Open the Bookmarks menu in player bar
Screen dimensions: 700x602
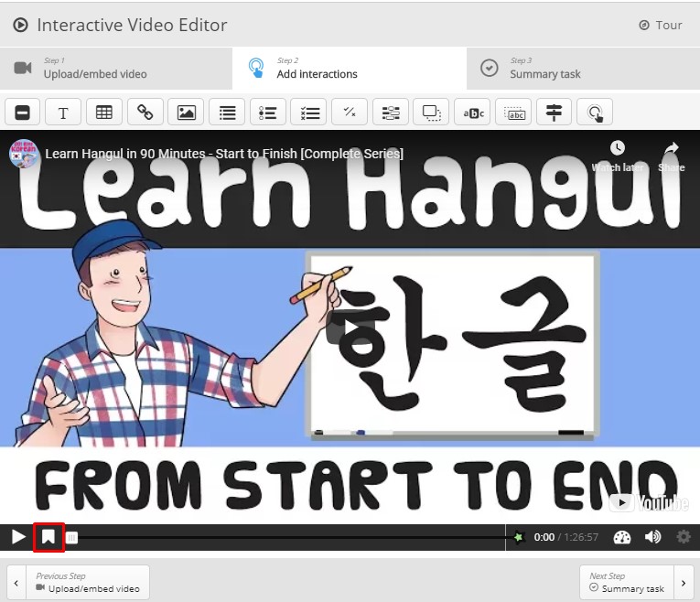coord(48,537)
